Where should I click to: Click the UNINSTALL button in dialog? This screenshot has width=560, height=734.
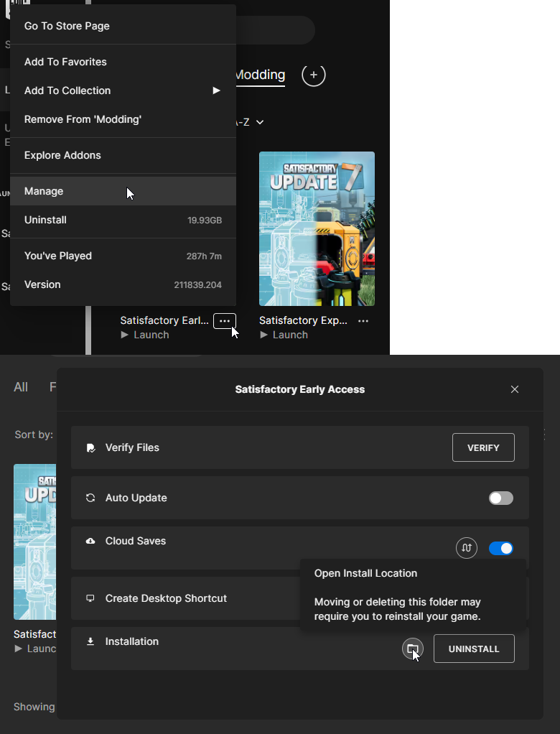click(474, 649)
